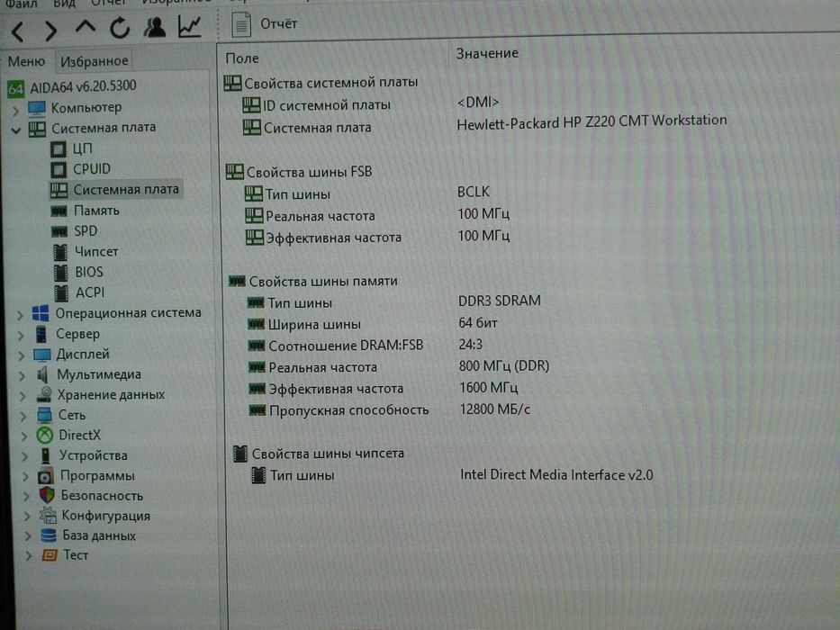Click the Безопасность shield icon
The image size is (840, 630).
(47, 495)
